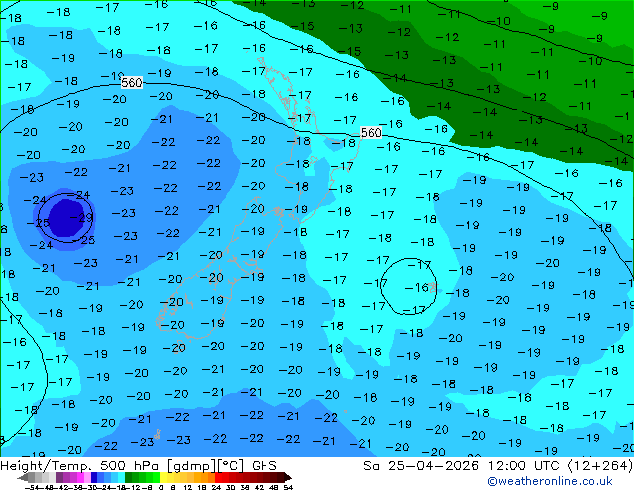634x490 pixels.
Task: Click the weatheronline.co.uk copyright link
Action: click(x=550, y=481)
